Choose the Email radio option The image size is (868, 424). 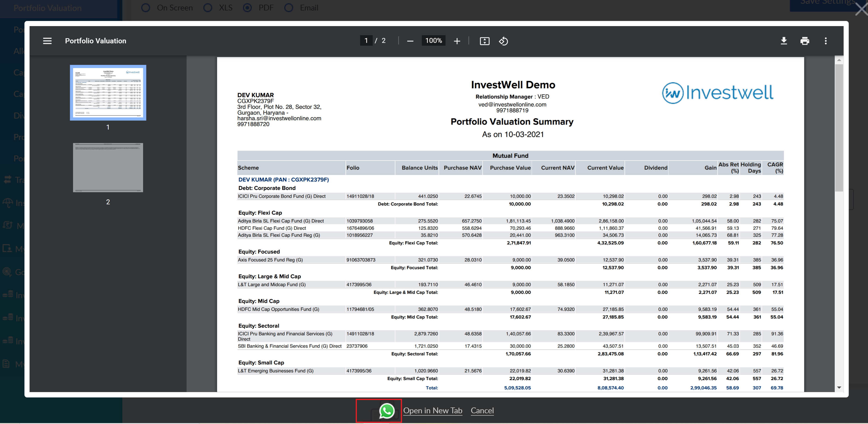[x=288, y=8]
